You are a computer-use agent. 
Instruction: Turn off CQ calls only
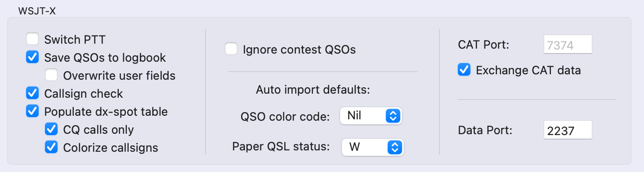pyautogui.click(x=51, y=129)
